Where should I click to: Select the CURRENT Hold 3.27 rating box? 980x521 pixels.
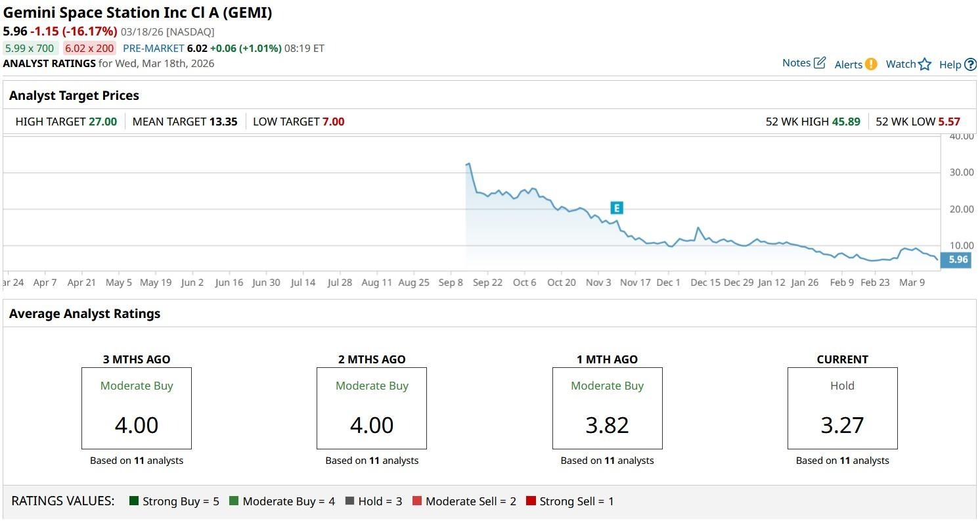[x=842, y=408]
